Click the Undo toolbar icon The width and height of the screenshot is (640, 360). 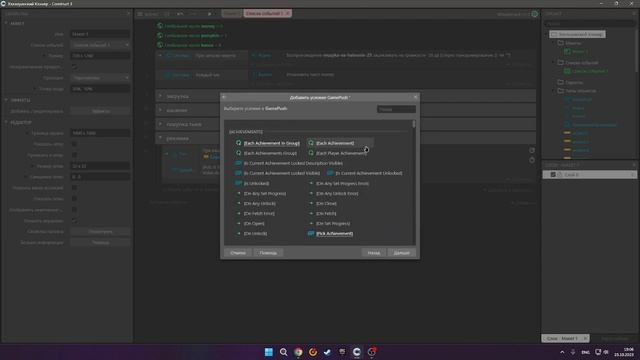180,14
